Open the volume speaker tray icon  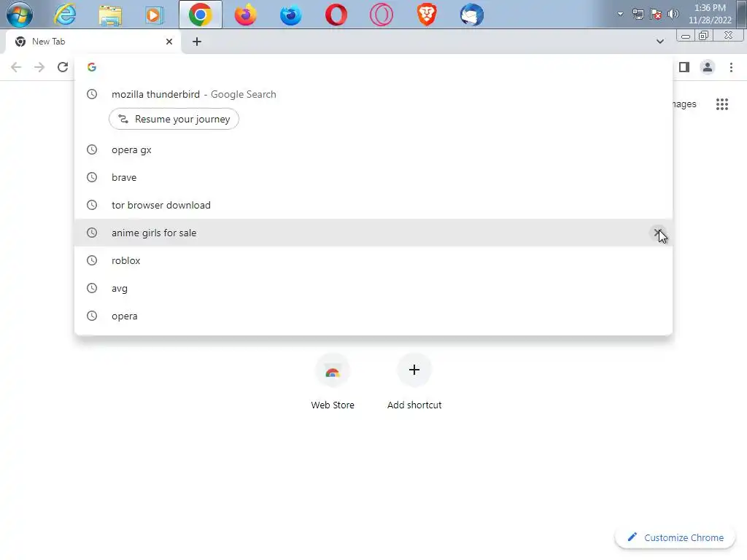pyautogui.click(x=673, y=14)
